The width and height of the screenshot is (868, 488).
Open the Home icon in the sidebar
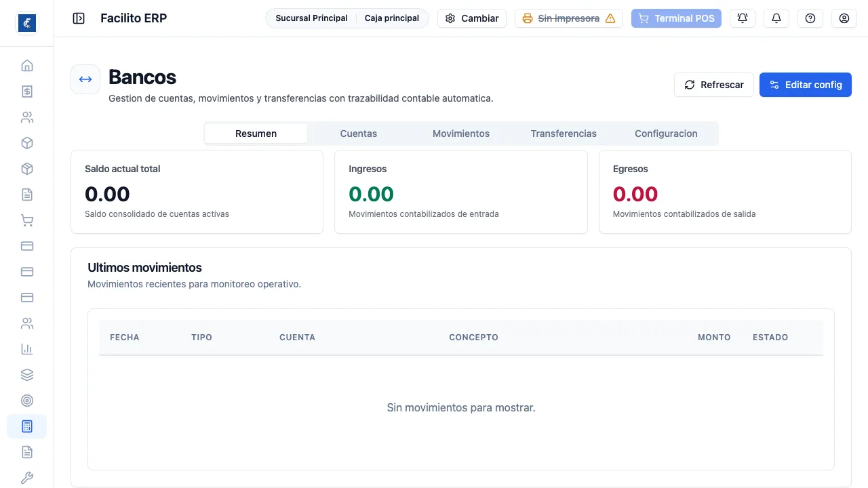27,66
